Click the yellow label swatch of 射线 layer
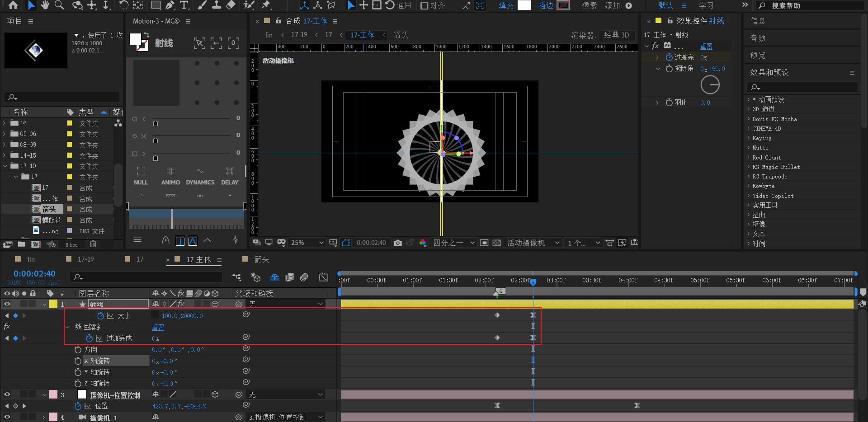Screen dimensions: 868x422 coord(53,304)
